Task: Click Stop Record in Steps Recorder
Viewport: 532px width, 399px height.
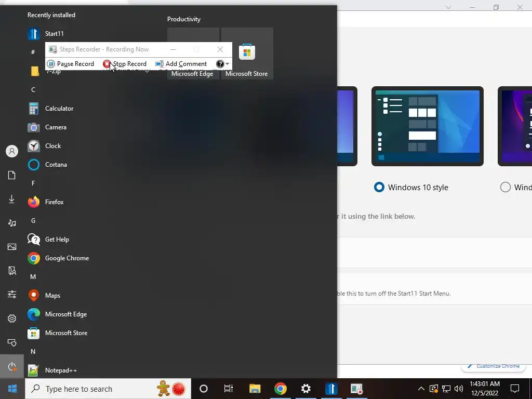Action: tap(125, 64)
